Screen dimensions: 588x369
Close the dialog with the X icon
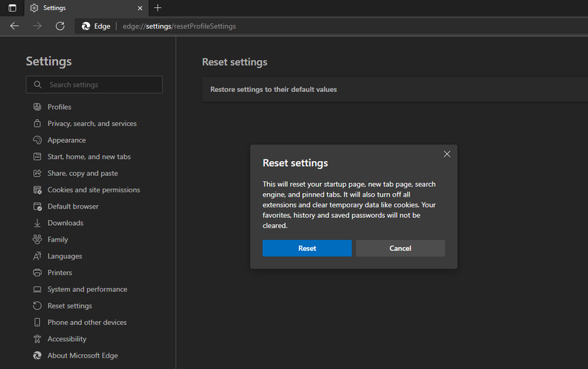click(x=447, y=154)
